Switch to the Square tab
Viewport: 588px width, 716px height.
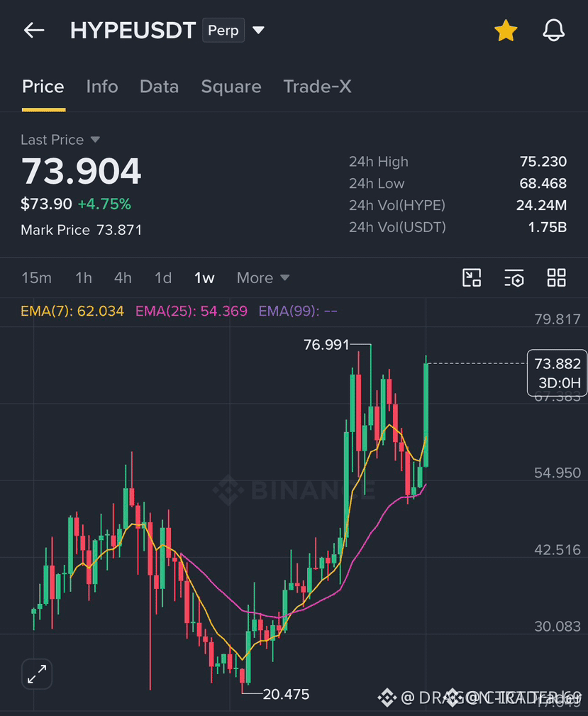pyautogui.click(x=231, y=87)
